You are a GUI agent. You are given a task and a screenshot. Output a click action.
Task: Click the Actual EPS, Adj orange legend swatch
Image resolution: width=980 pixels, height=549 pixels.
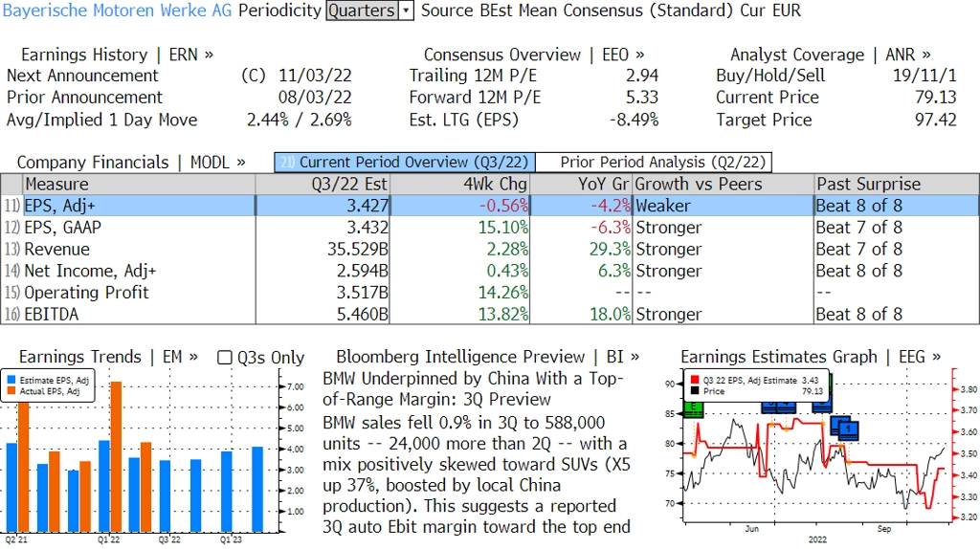click(11, 391)
